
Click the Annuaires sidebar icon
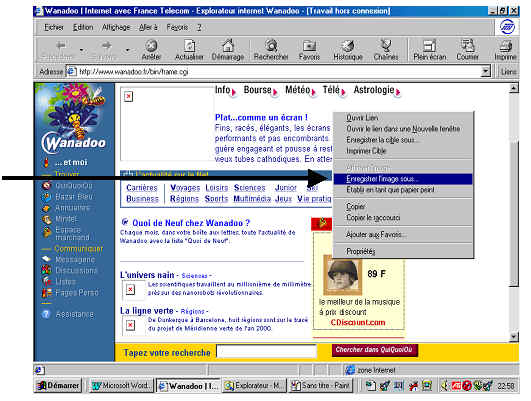(46, 208)
